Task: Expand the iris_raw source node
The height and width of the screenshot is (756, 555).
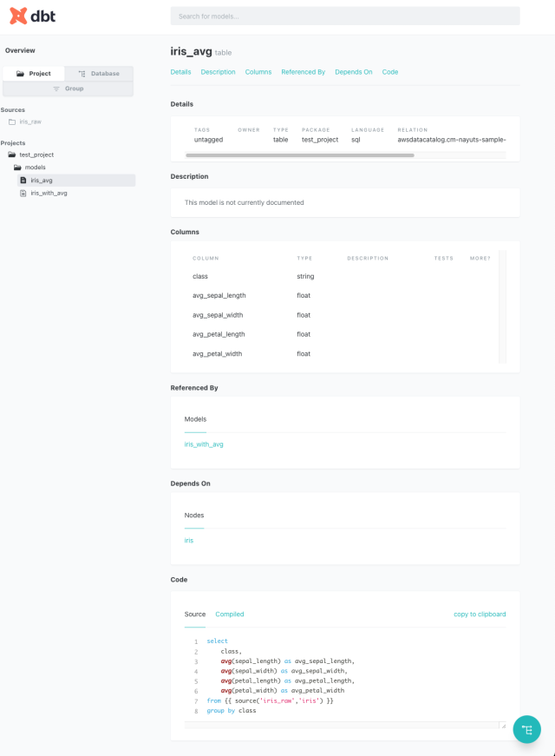Action: [30, 122]
